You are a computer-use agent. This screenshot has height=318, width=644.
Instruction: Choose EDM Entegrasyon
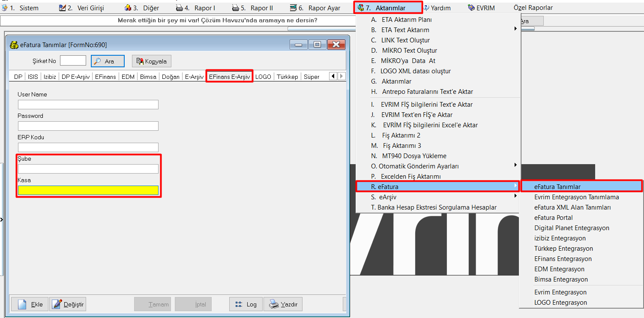581,269
